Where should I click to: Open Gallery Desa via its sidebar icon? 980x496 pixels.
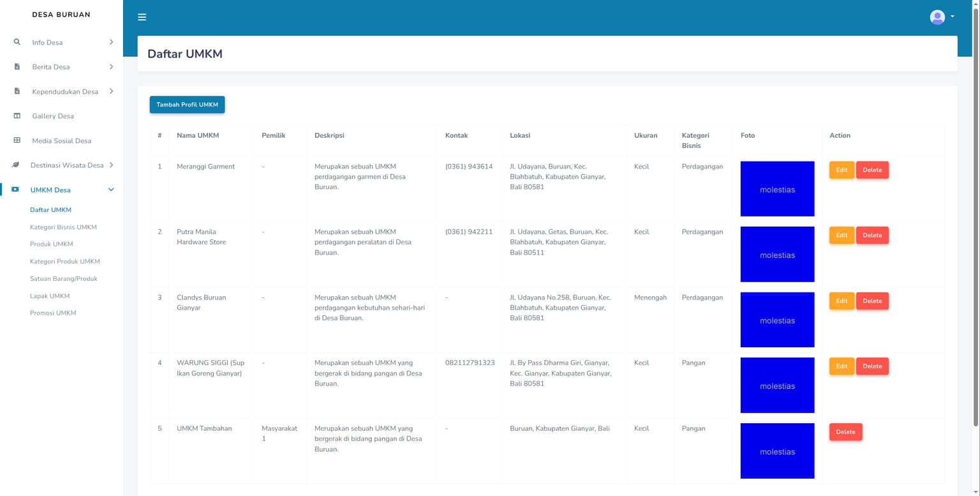coord(17,116)
